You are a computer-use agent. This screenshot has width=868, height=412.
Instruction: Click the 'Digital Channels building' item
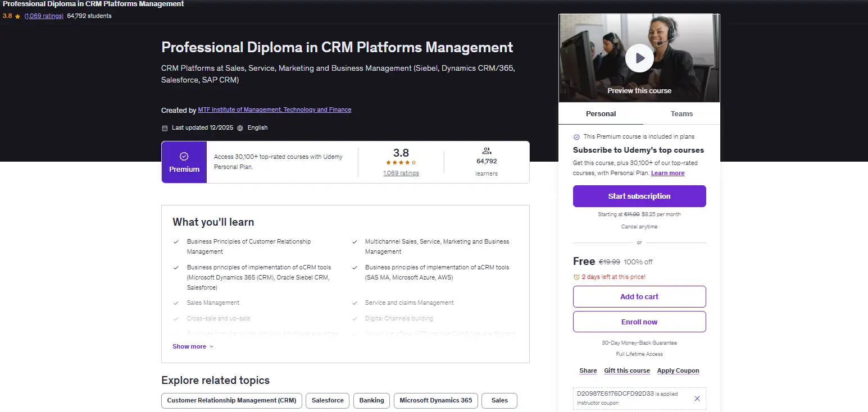[x=399, y=318]
